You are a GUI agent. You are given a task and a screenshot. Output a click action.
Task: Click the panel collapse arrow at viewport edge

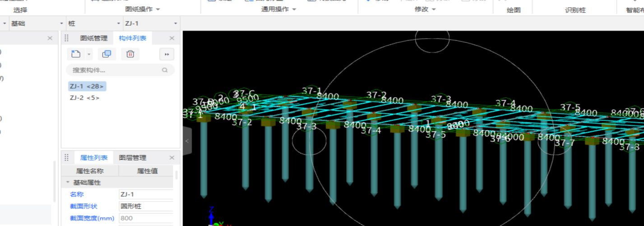tap(187, 141)
